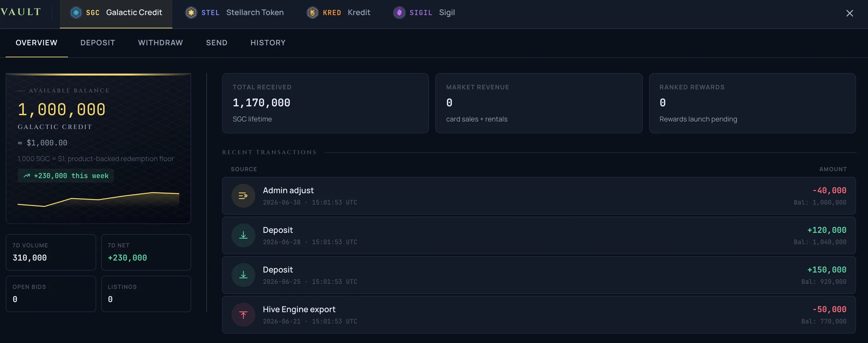
Task: Click the 7D Volume tile
Action: [51, 252]
